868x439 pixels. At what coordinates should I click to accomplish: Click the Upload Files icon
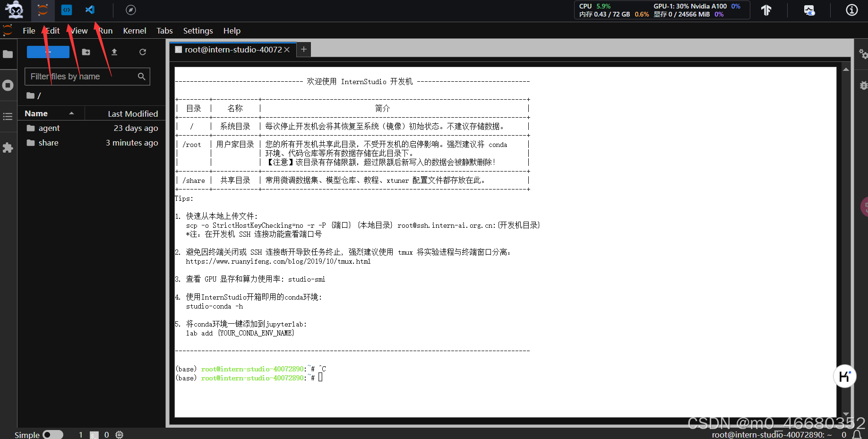(x=114, y=52)
